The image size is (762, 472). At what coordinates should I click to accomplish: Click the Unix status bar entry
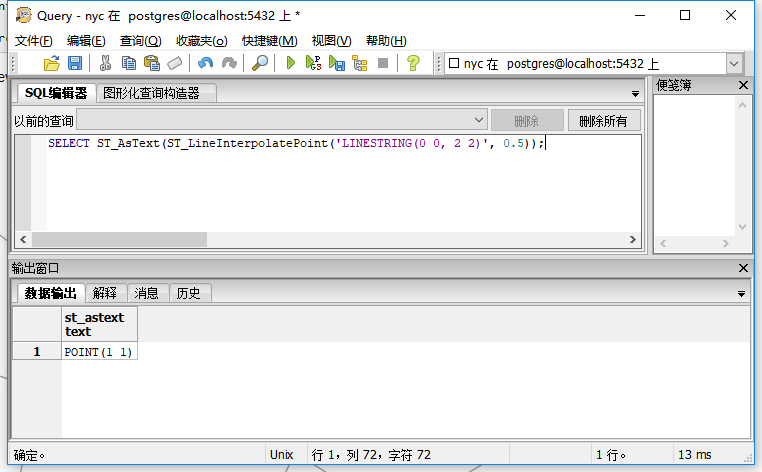point(281,455)
